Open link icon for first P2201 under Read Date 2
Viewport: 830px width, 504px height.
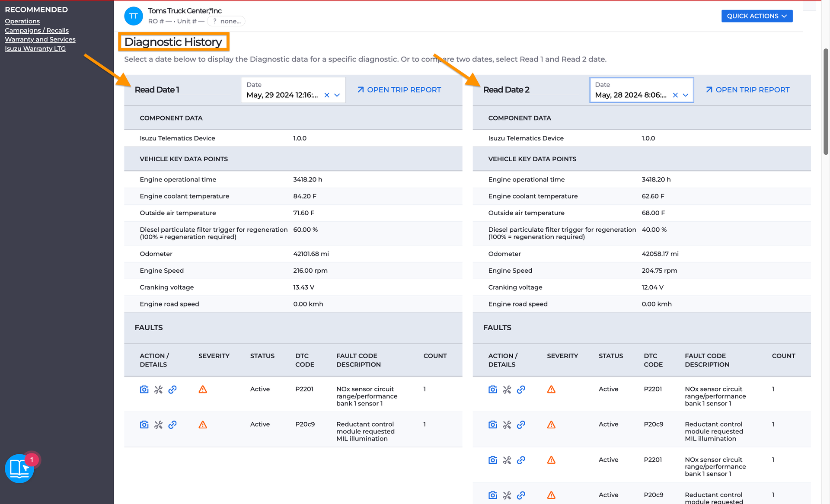521,389
